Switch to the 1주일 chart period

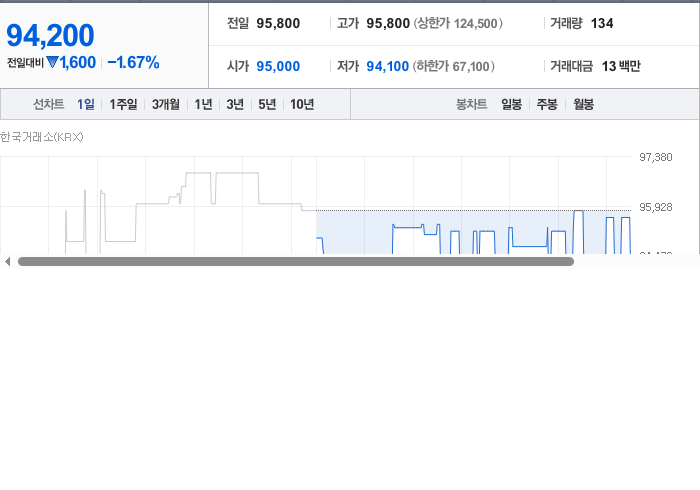(x=123, y=104)
